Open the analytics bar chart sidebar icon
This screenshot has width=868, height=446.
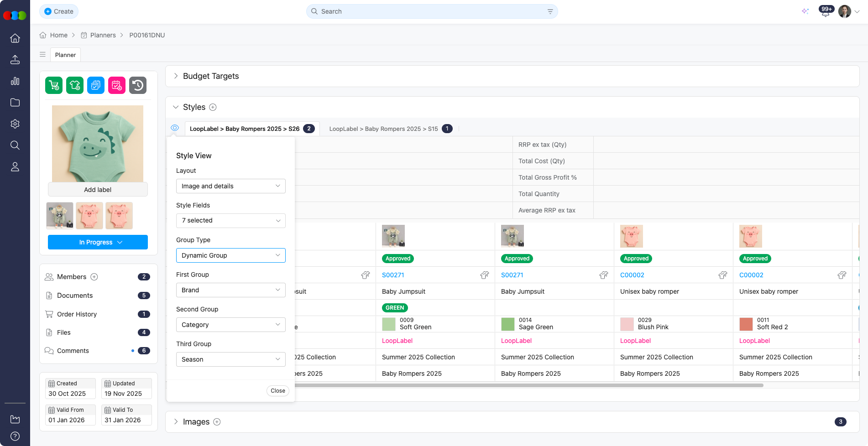[x=15, y=81]
